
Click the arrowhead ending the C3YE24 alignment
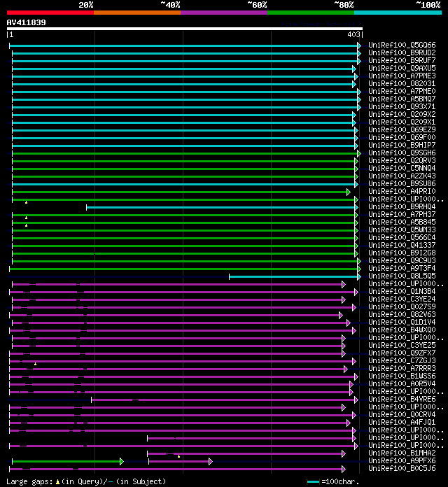343,299
